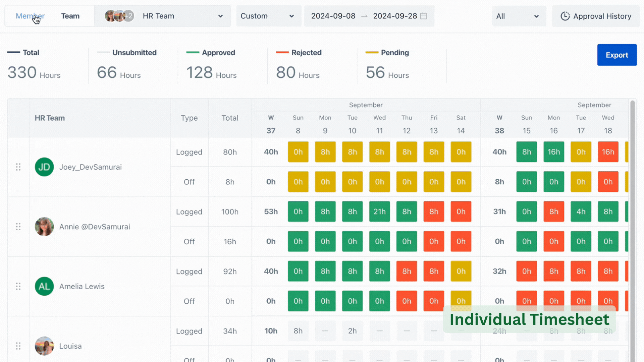
Task: Click the JD avatar for Joey_DevSamurai
Action: click(44, 167)
